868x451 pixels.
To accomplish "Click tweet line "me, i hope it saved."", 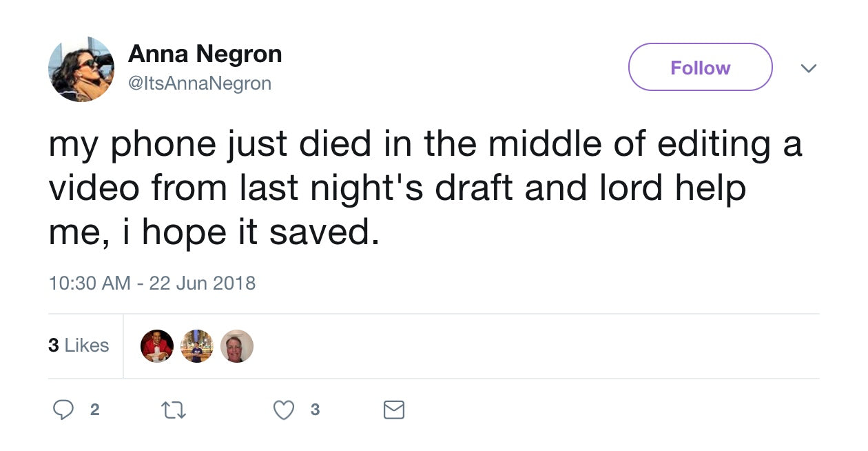I will 214,233.
